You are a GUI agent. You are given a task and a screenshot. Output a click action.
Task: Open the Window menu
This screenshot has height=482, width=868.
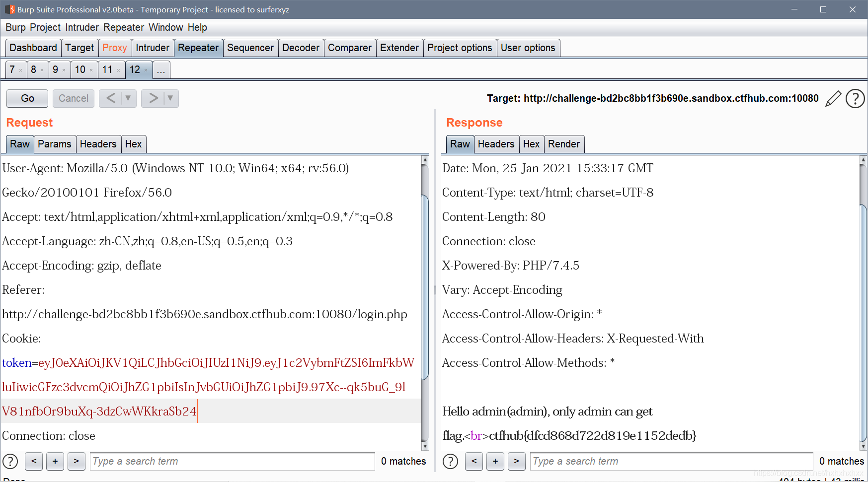tap(166, 27)
